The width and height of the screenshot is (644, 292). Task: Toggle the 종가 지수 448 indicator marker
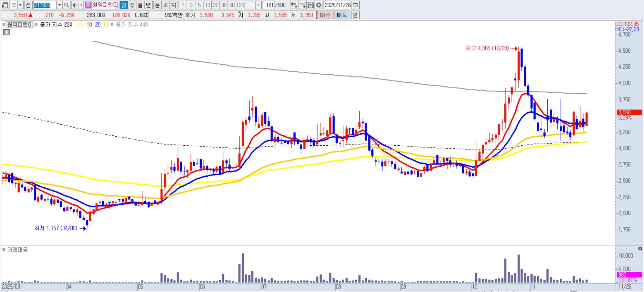pos(113,25)
